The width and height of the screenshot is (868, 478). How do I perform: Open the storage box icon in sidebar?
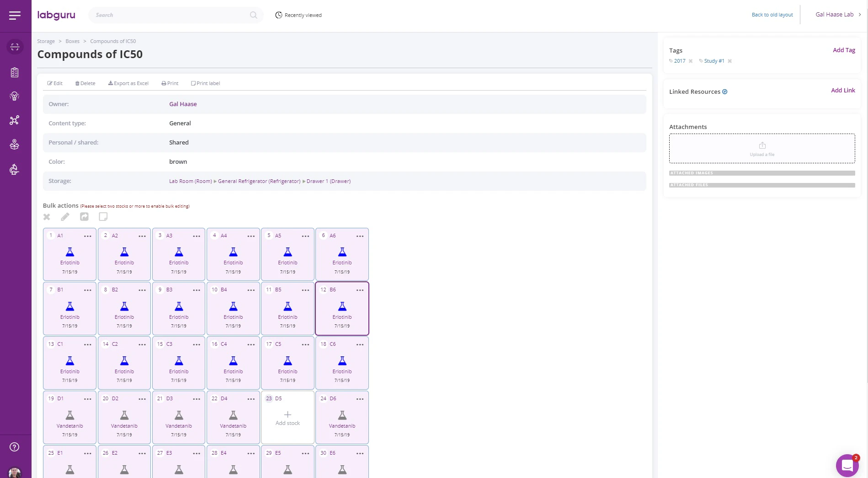point(15,145)
